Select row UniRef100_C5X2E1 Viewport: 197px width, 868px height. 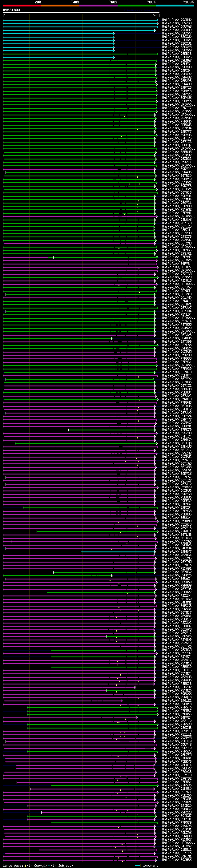tap(177, 162)
